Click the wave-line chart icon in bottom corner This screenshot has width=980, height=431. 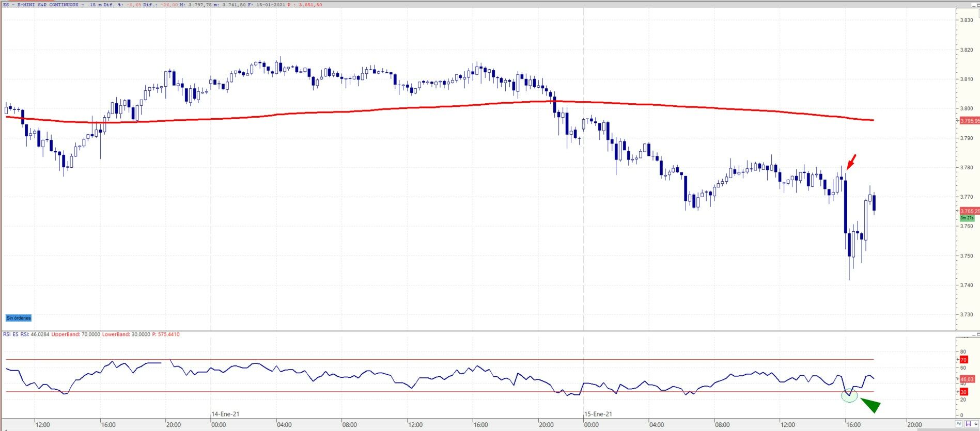[958, 424]
